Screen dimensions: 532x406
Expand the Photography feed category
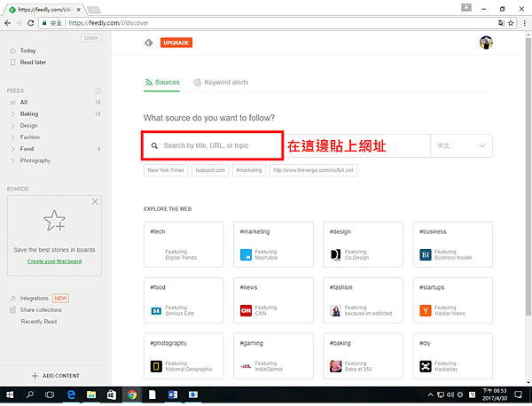click(x=13, y=160)
